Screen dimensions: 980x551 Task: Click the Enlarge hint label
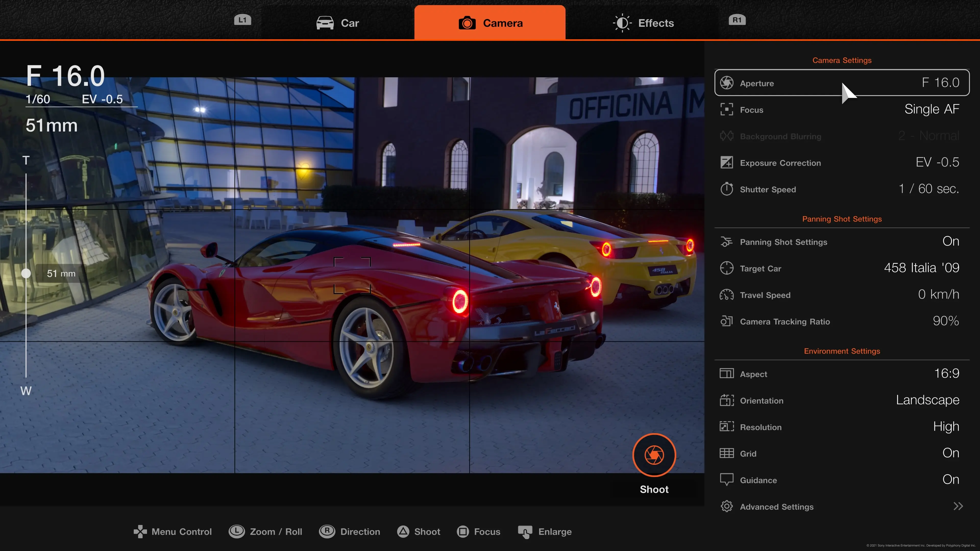(x=555, y=532)
